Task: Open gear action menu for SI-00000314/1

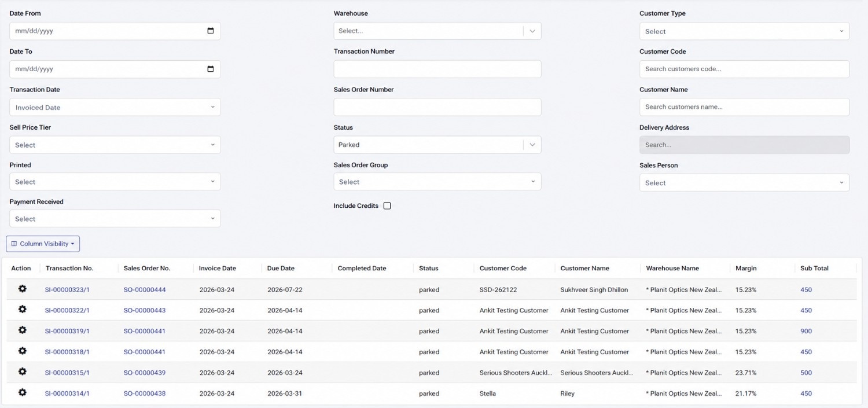Action: pyautogui.click(x=22, y=393)
